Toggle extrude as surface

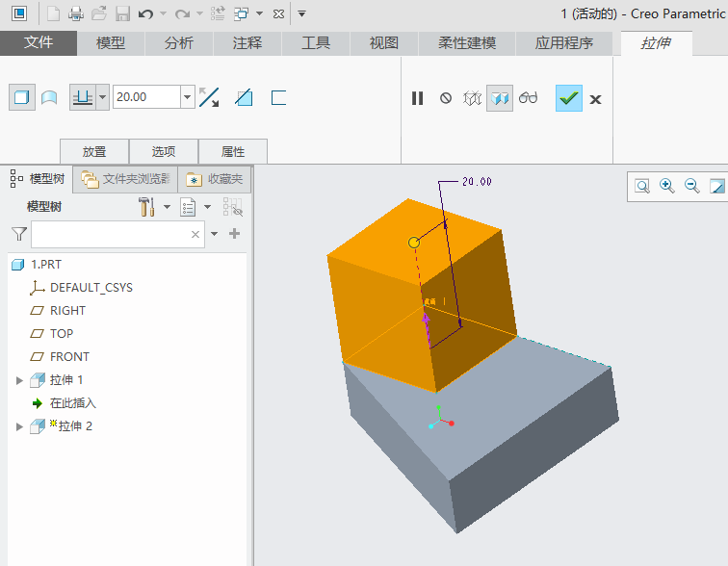[48, 97]
